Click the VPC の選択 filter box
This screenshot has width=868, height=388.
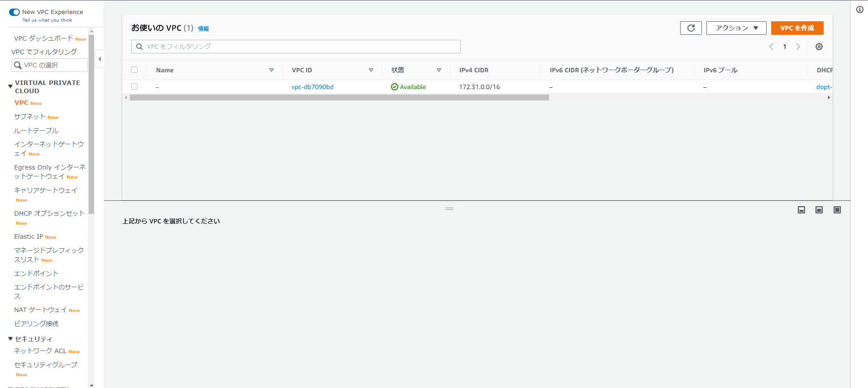coord(49,65)
